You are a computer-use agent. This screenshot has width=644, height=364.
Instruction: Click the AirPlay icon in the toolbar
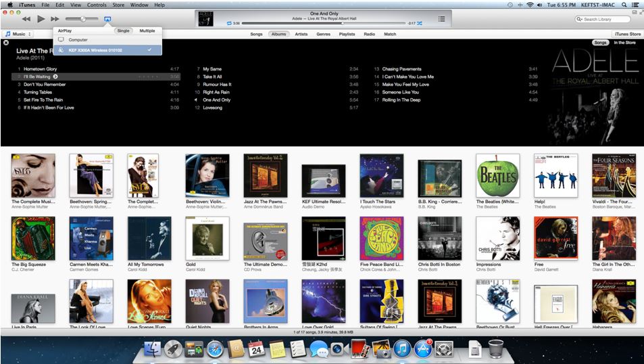(108, 19)
